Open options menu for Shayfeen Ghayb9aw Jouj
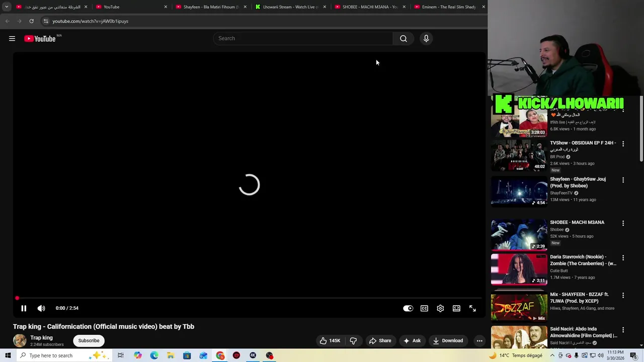This screenshot has width=644, height=362. click(623, 180)
